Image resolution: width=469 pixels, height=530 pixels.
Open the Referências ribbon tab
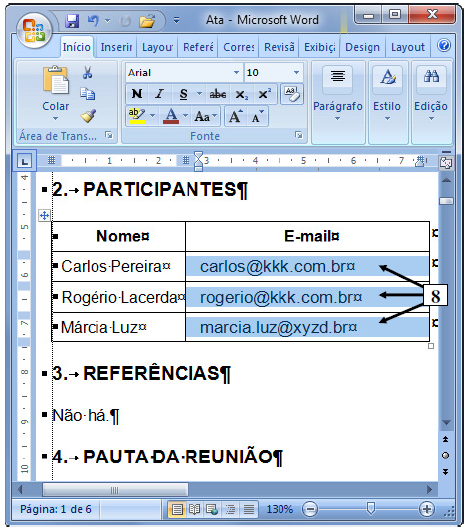[x=198, y=47]
